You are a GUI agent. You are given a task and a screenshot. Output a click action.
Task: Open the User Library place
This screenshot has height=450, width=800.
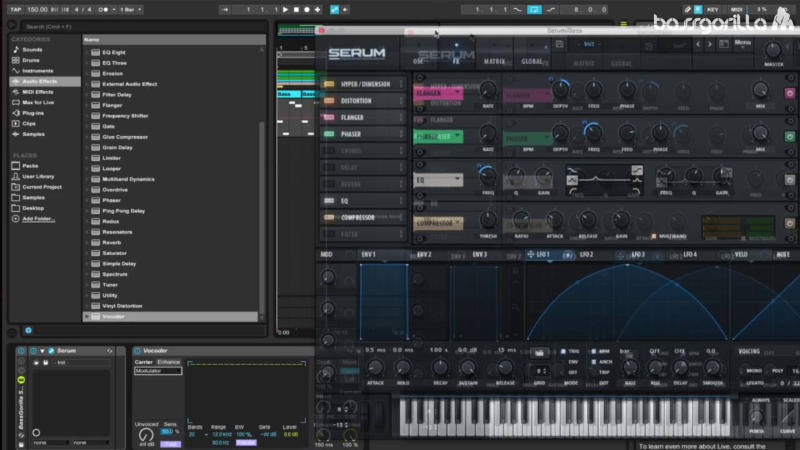pyautogui.click(x=38, y=177)
